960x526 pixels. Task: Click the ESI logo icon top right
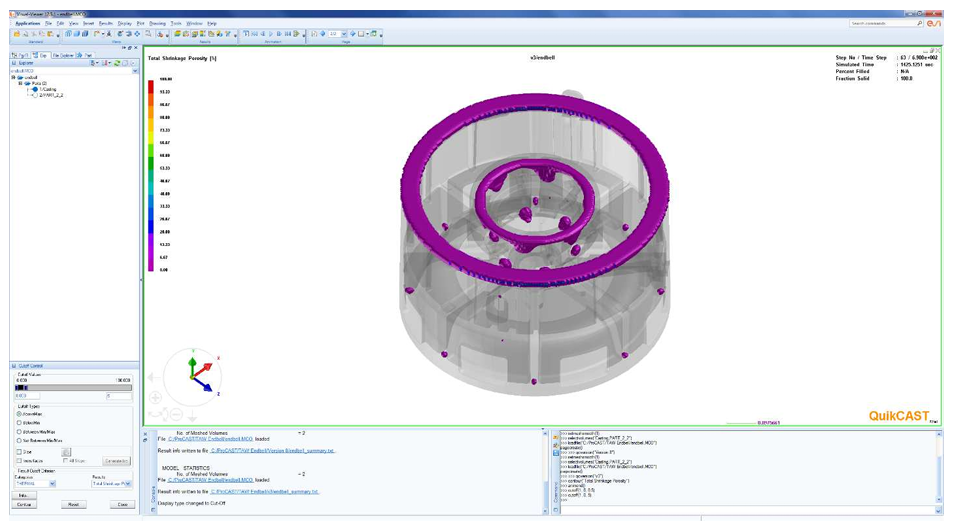click(x=933, y=23)
